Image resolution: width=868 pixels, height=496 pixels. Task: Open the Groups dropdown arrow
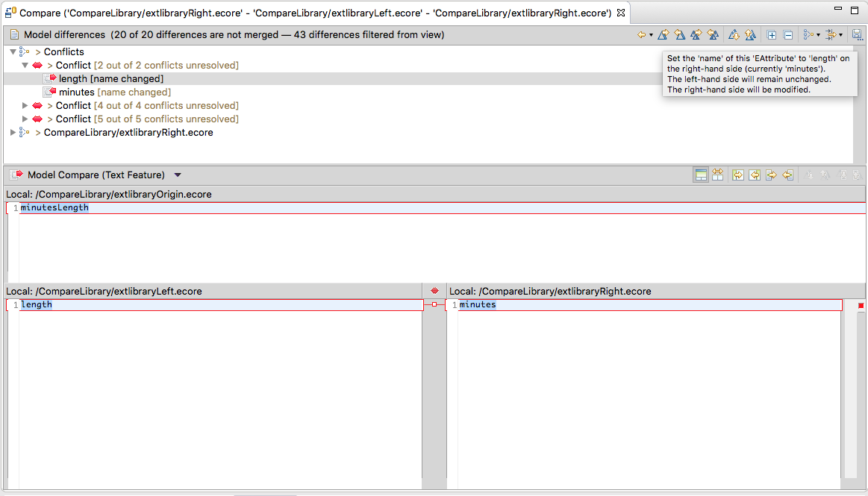click(x=818, y=35)
